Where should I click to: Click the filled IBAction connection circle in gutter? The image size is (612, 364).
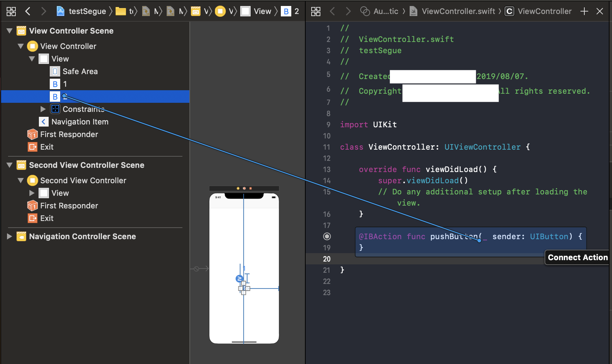pyautogui.click(x=327, y=237)
